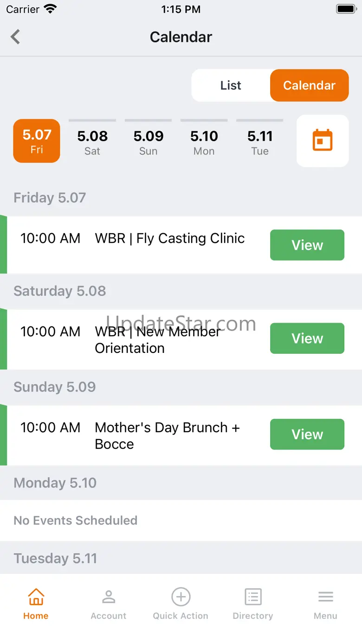Open the date picker calendar icon
Viewport: 362px width, 644px height.
pyautogui.click(x=322, y=140)
